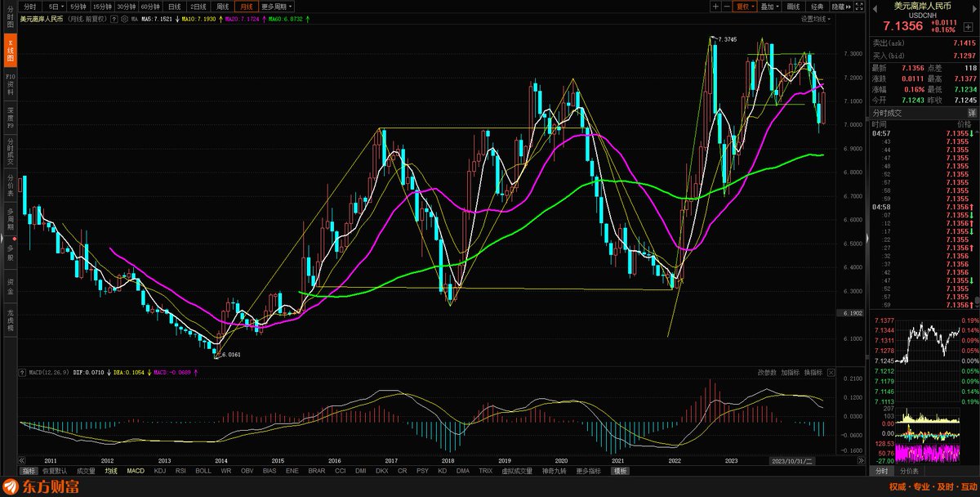The height and width of the screenshot is (497, 980).
Task: Select TRIX indicator
Action: pos(485,471)
